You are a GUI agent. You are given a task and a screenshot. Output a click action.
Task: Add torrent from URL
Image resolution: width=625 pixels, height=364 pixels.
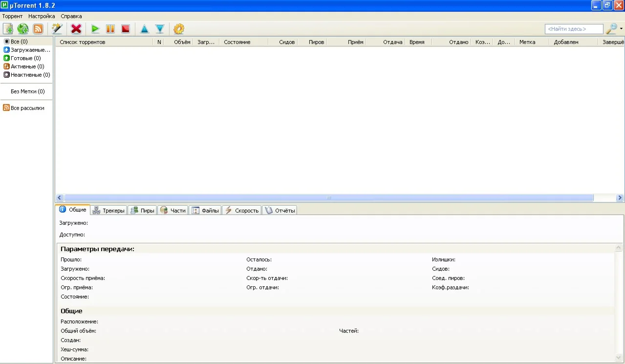pos(22,28)
